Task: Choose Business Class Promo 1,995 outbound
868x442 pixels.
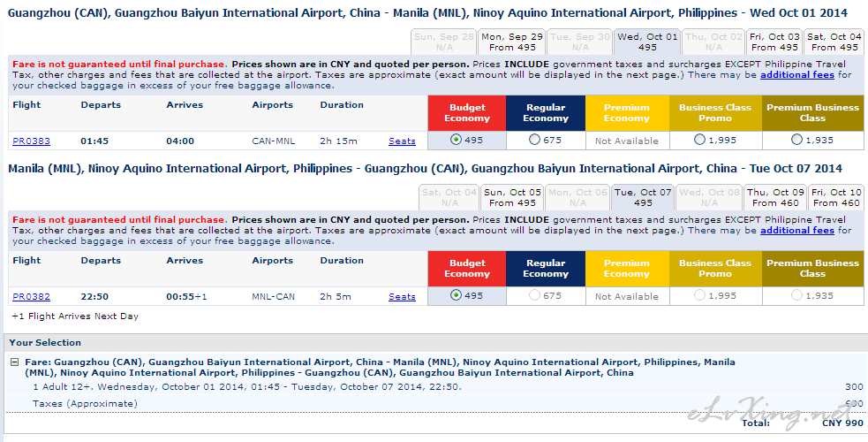Action: 699,140
